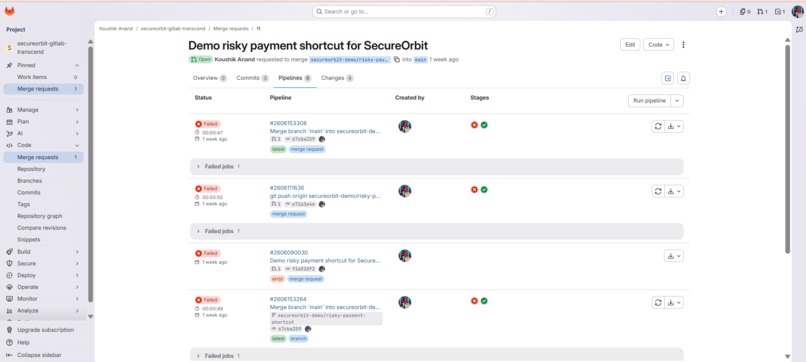
Task: Click the main target branch link
Action: click(420, 60)
